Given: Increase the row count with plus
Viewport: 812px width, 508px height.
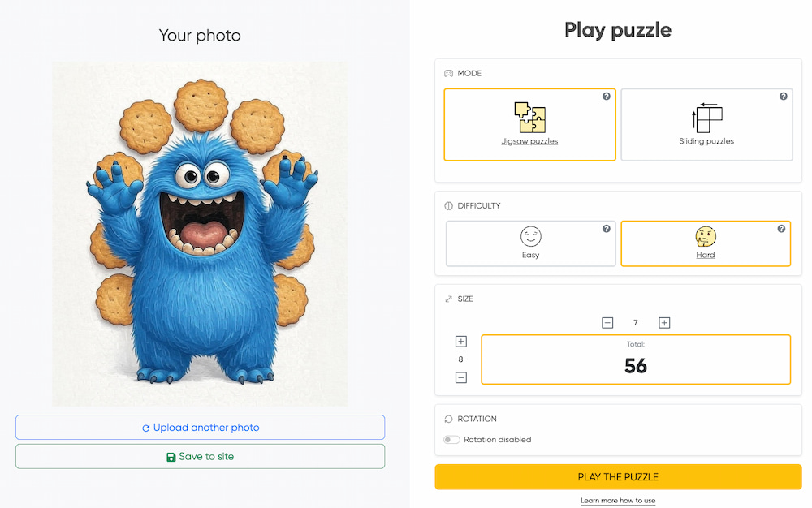Looking at the screenshot, I should coord(461,342).
